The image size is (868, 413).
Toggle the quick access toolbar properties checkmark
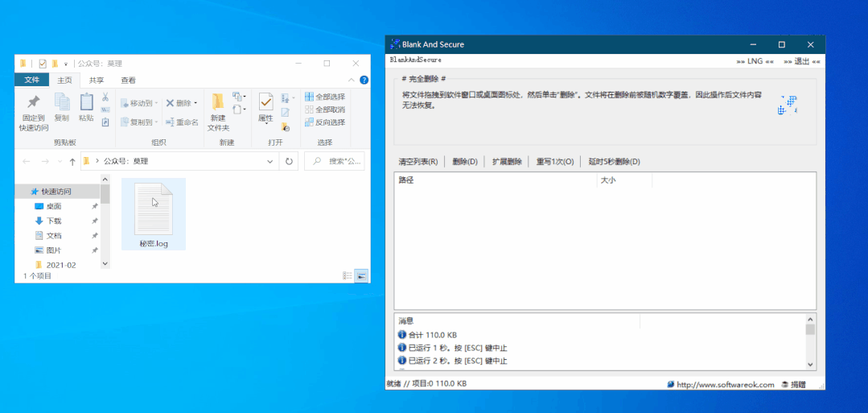(43, 64)
